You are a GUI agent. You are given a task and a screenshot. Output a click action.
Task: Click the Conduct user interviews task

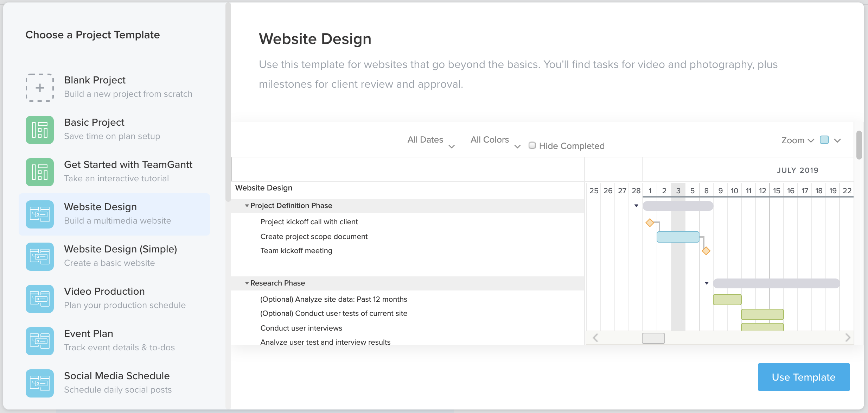point(301,328)
